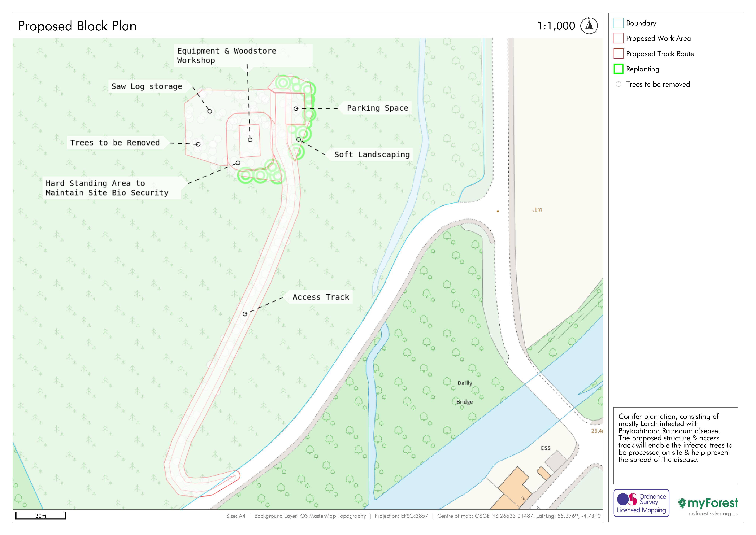Click the workshop building rectangle on map
Viewport: 756px width, 535px height.
tap(250, 141)
